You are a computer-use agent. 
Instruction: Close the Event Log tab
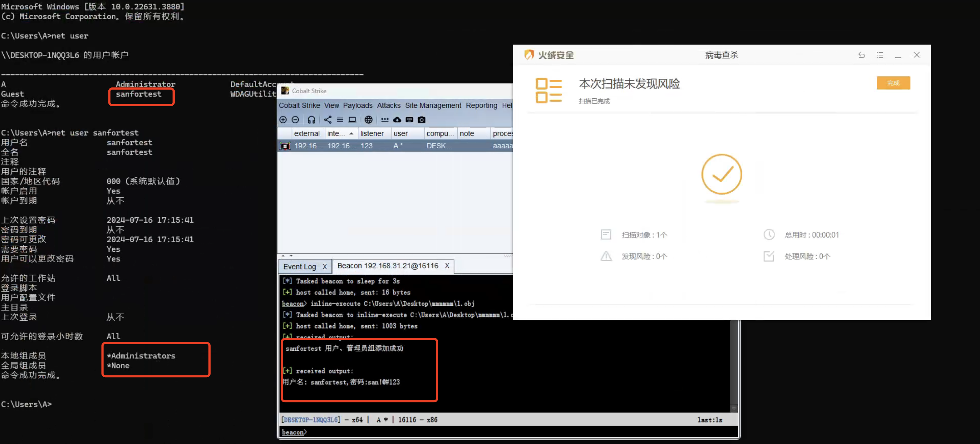pyautogui.click(x=324, y=267)
